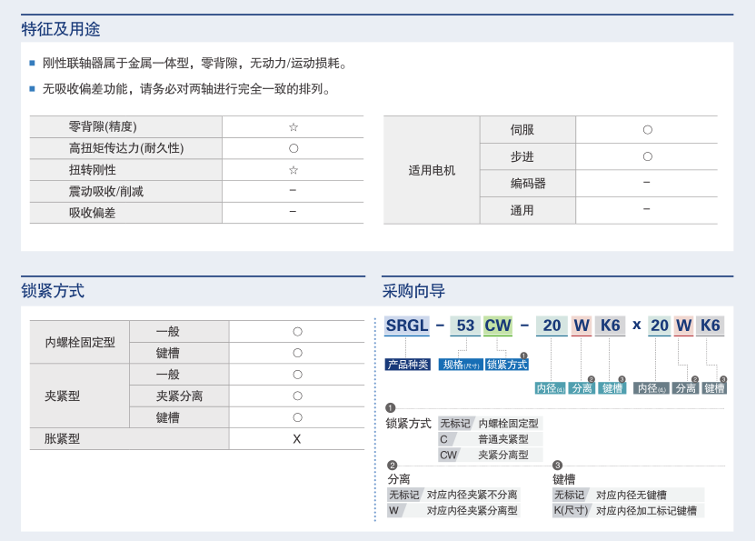The width and height of the screenshot is (756, 541).
Task: Click the green CW locking code box
Action: pyautogui.click(x=497, y=326)
